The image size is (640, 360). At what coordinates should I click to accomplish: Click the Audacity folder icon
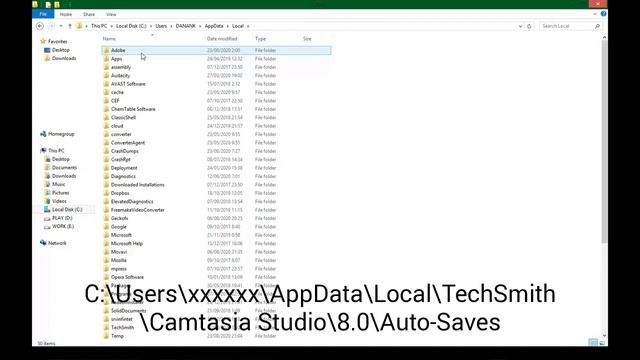pyautogui.click(x=106, y=76)
